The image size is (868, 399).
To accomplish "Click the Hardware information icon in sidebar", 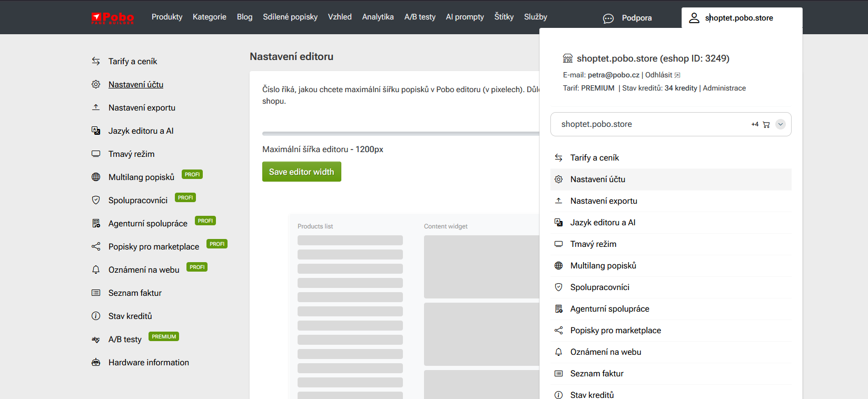I will [x=96, y=363].
